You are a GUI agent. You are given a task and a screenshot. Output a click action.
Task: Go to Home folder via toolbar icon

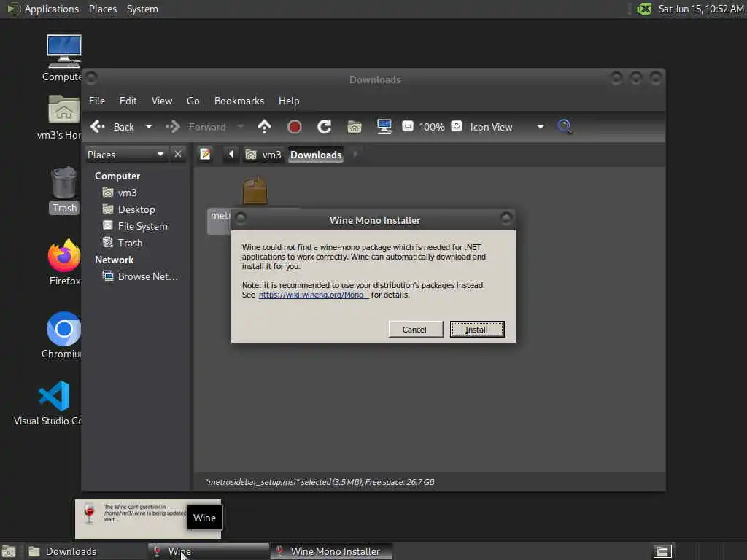pyautogui.click(x=355, y=127)
